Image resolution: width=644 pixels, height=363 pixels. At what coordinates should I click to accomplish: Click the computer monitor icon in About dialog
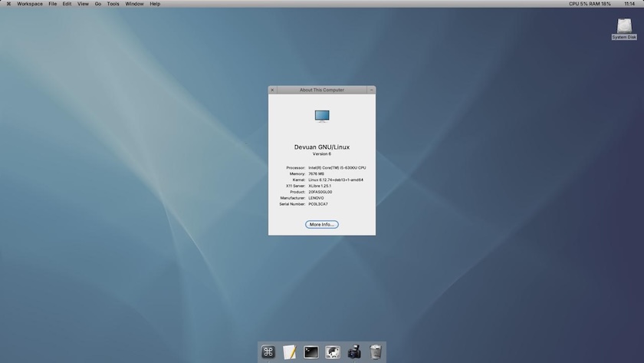[x=322, y=116]
